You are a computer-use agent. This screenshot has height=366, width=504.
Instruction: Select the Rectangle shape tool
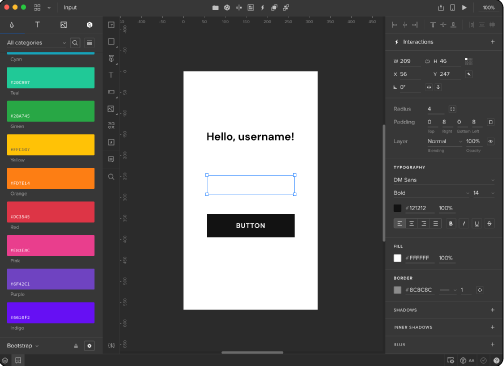[x=111, y=41]
